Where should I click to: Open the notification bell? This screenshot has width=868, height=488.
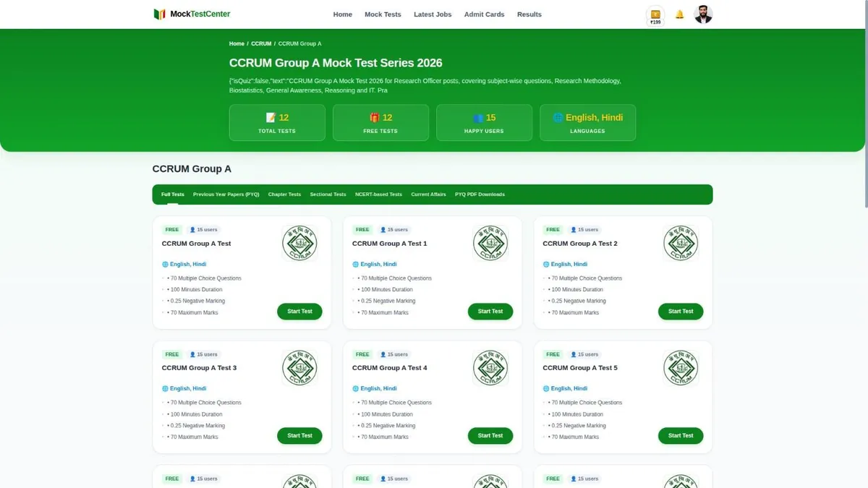[679, 14]
